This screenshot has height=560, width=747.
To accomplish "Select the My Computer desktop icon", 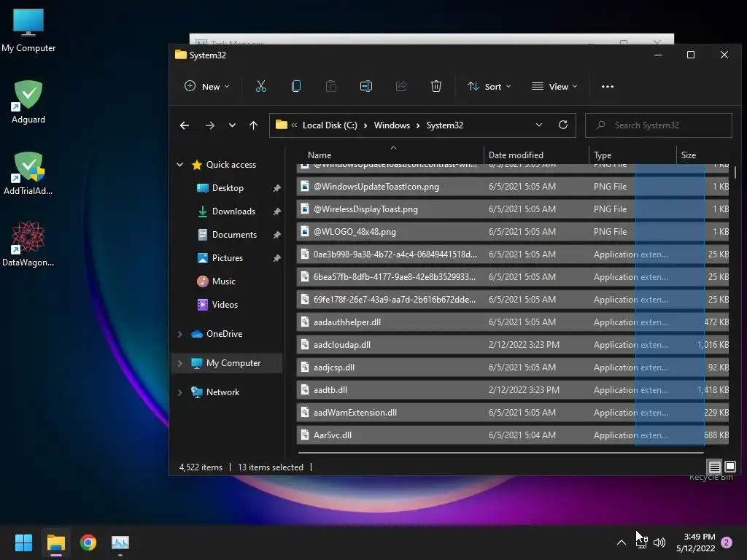I will click(28, 31).
